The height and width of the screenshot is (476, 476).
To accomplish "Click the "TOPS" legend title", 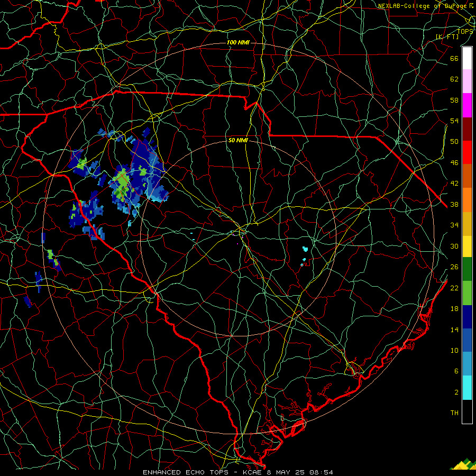I will click(465, 32).
